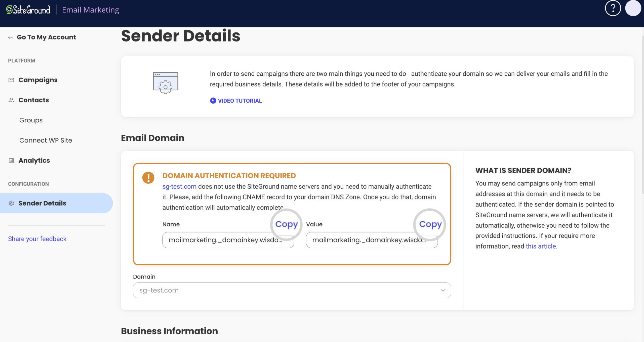The image size is (644, 342).
Task: Click the page vertical scrollbar
Action: pyautogui.click(x=643, y=114)
